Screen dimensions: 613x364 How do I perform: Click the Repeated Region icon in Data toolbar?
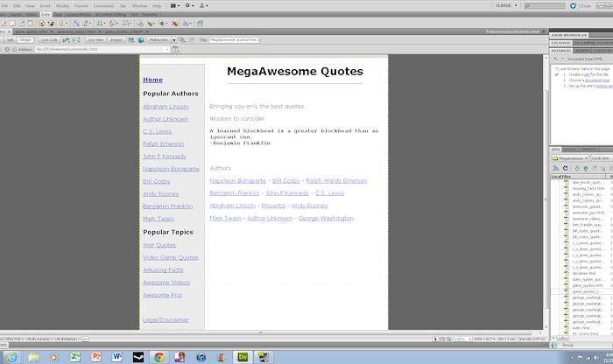point(77,24)
